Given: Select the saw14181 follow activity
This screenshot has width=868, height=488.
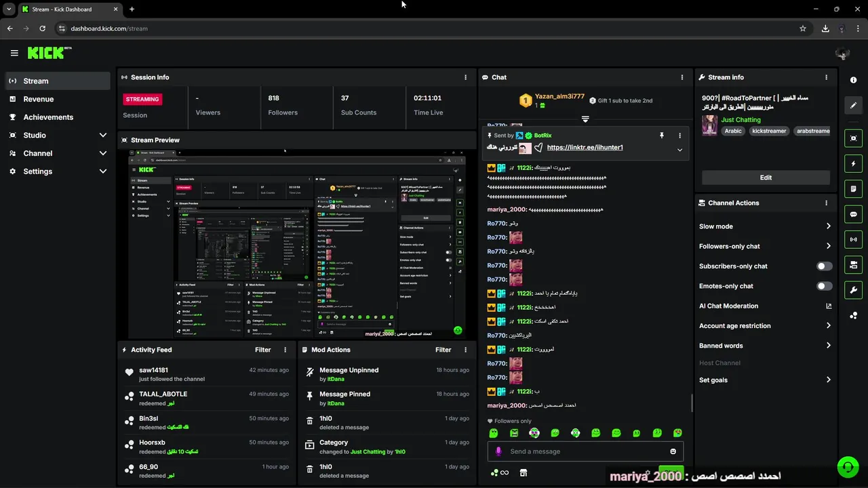Looking at the screenshot, I should 207,374.
